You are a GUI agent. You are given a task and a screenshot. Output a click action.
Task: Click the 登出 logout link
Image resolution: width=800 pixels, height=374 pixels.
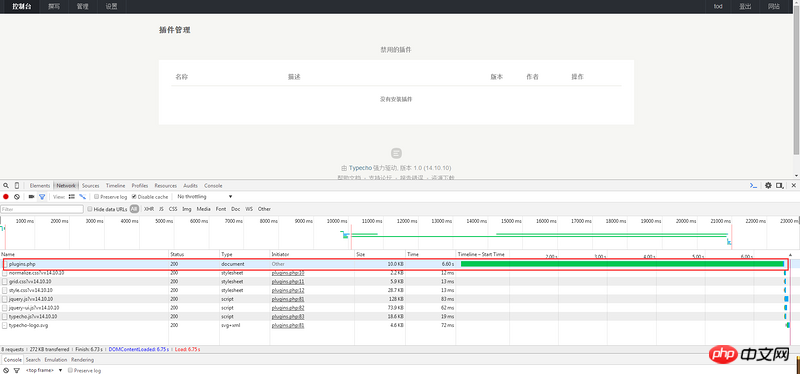(745, 7)
